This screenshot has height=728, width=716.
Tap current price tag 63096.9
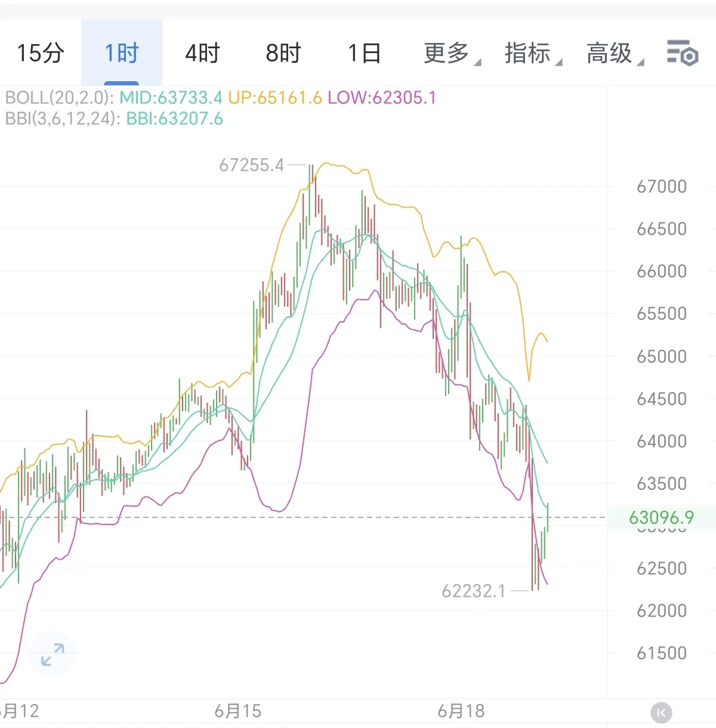pos(661,517)
